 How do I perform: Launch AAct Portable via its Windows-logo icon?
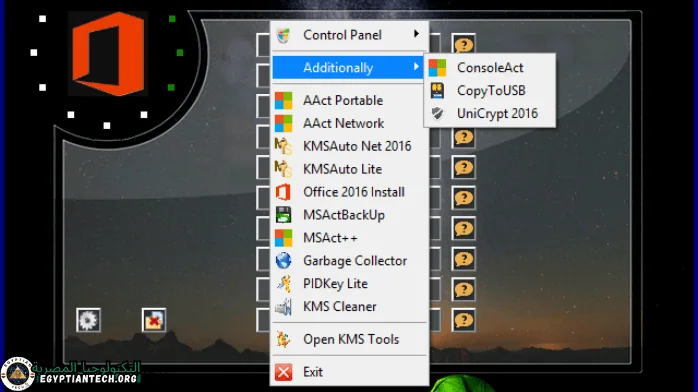point(284,100)
